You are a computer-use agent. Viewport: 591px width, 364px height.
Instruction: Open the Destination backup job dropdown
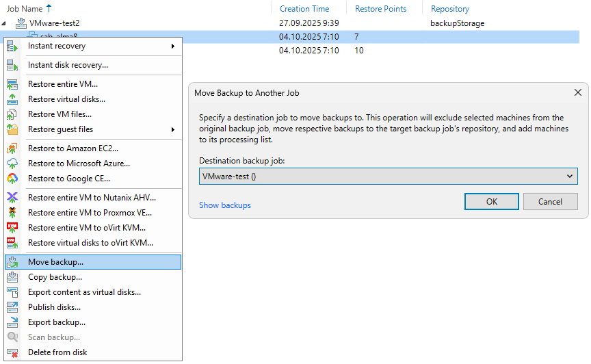coord(570,176)
